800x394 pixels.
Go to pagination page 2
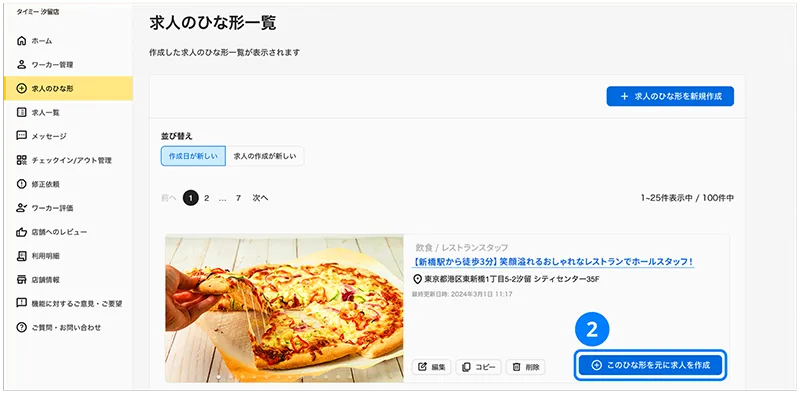pos(207,198)
